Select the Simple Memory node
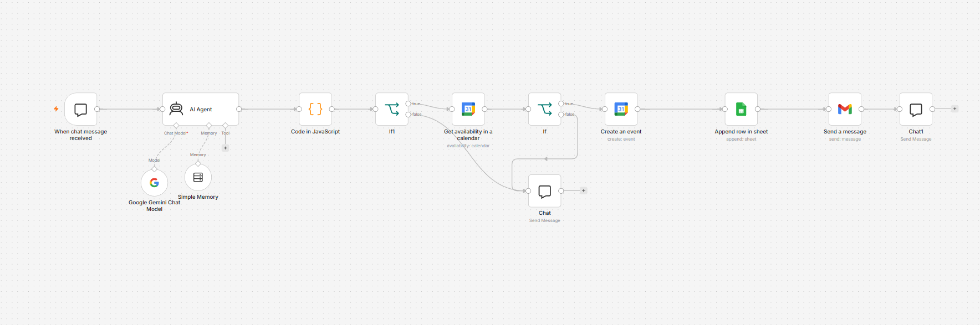The height and width of the screenshot is (325, 980). [198, 177]
